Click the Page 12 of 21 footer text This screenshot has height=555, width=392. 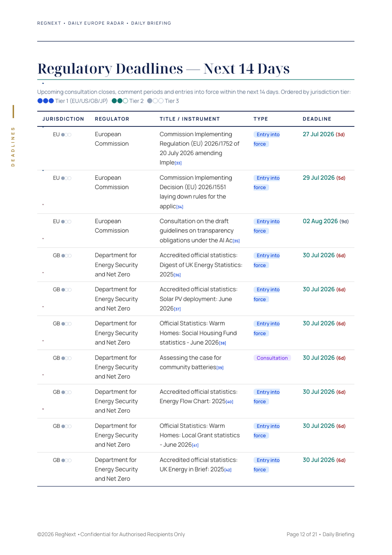(302, 534)
